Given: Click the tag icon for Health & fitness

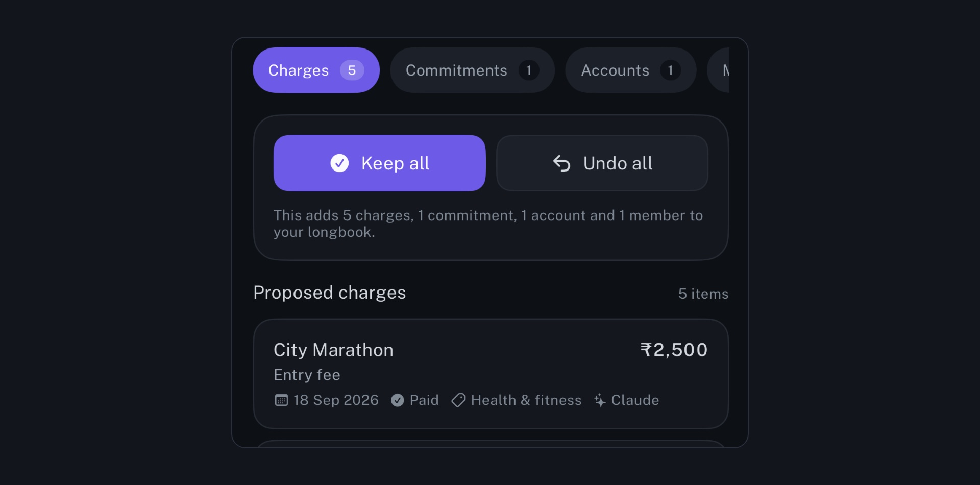Looking at the screenshot, I should click(x=458, y=400).
